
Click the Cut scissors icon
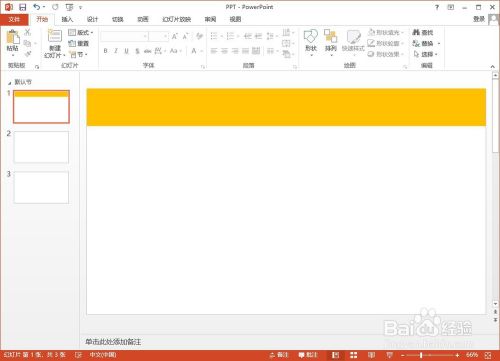[28, 32]
